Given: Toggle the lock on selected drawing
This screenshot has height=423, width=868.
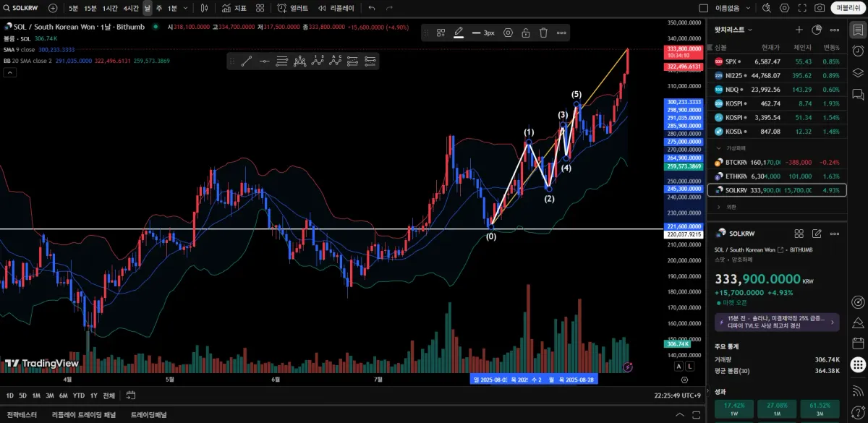Looking at the screenshot, I should (526, 33).
